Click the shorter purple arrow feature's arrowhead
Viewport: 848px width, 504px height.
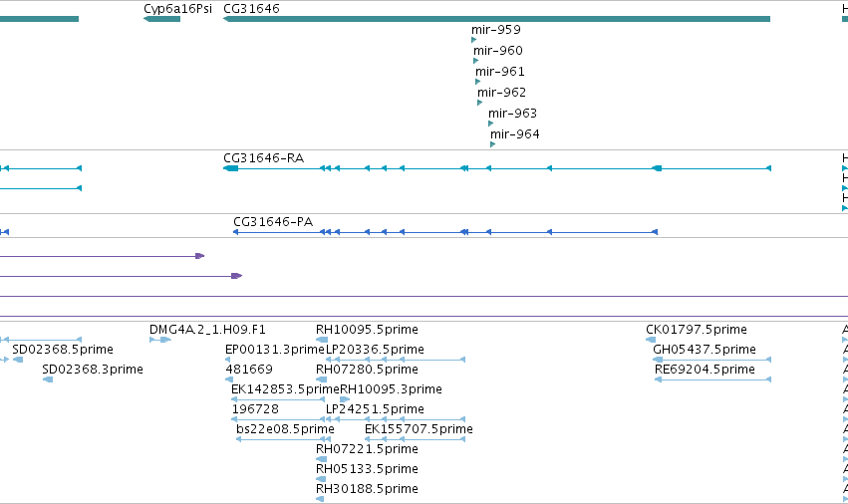(x=200, y=256)
